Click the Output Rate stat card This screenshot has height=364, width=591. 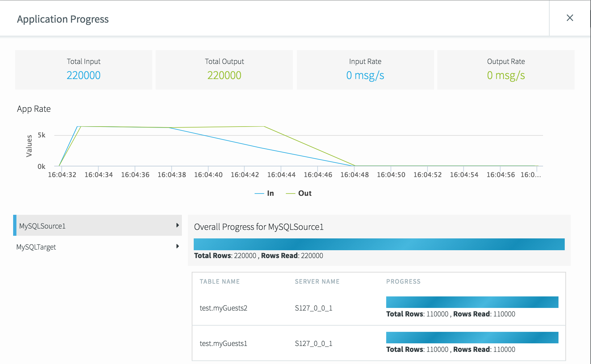tap(506, 70)
